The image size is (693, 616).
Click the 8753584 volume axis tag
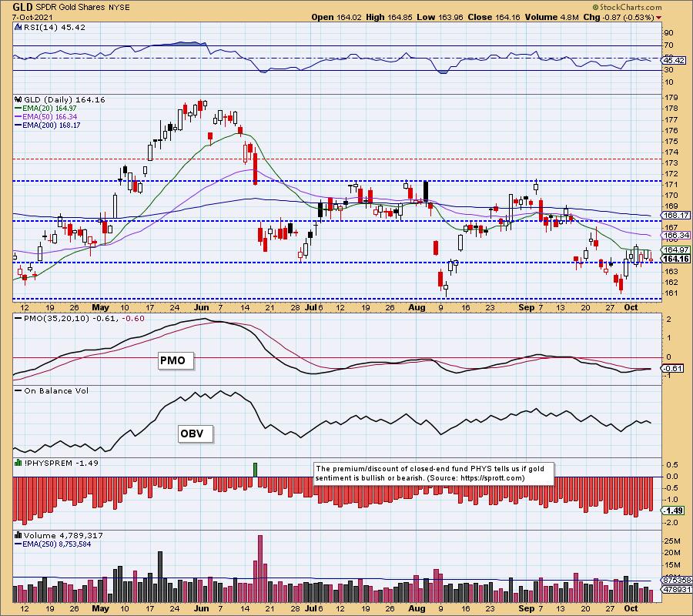[x=676, y=580]
